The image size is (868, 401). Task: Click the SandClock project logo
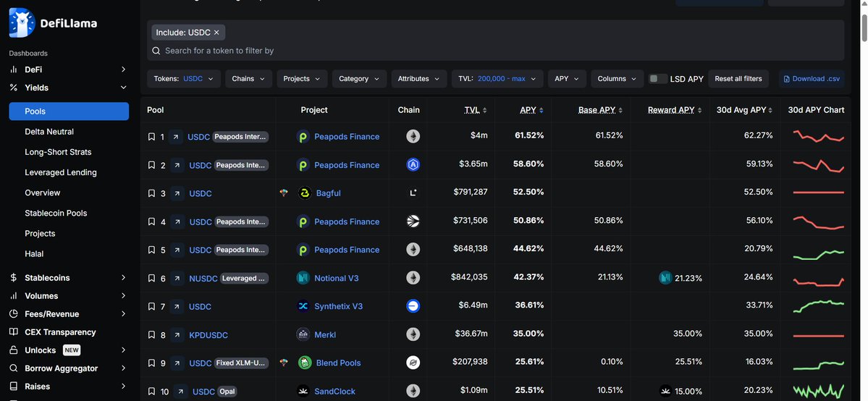(x=303, y=391)
